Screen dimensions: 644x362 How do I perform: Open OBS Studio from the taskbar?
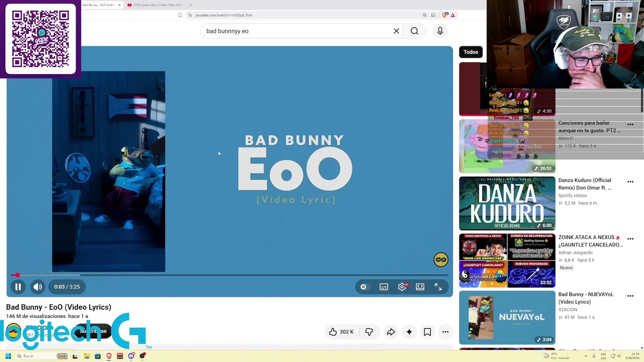143,356
